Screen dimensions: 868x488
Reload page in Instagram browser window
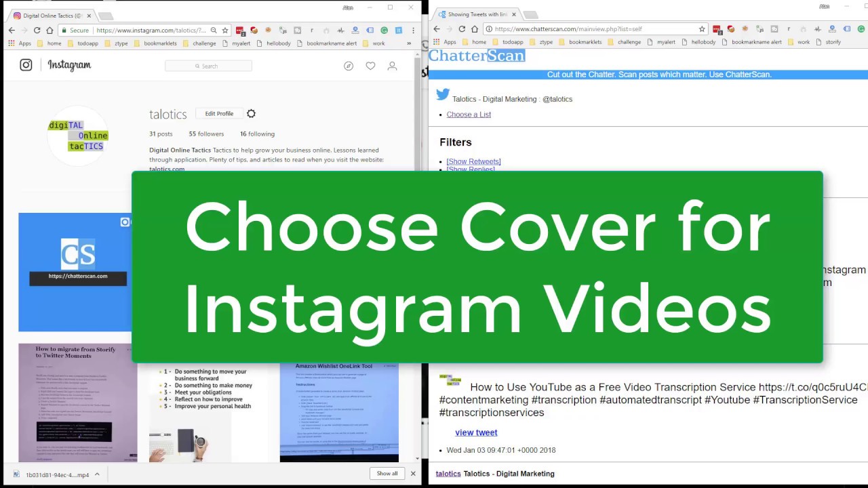pyautogui.click(x=37, y=30)
